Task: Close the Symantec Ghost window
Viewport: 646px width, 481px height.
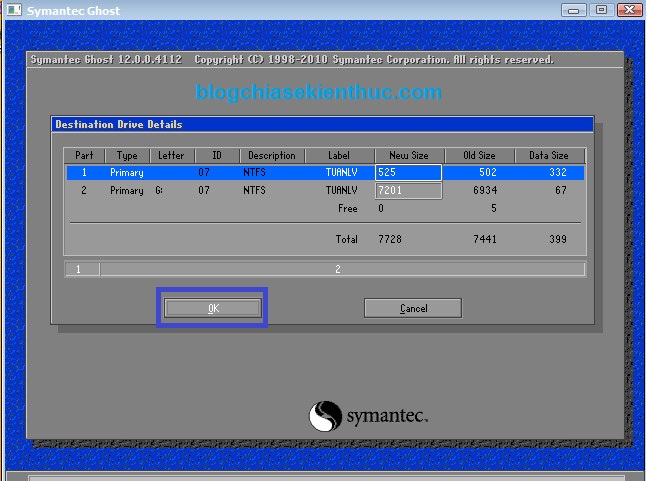Action: tap(630, 10)
